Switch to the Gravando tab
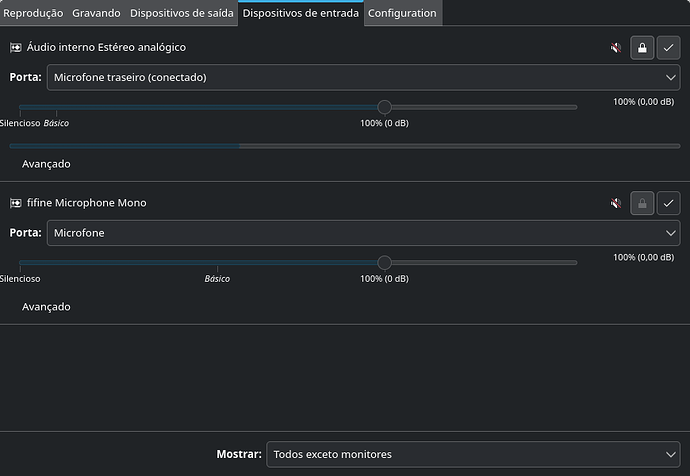The width and height of the screenshot is (690, 476). pyautogui.click(x=96, y=13)
